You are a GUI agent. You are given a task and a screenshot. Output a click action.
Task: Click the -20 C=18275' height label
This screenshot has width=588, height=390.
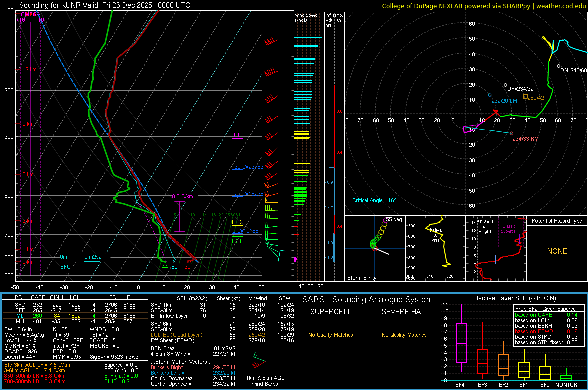[248, 194]
